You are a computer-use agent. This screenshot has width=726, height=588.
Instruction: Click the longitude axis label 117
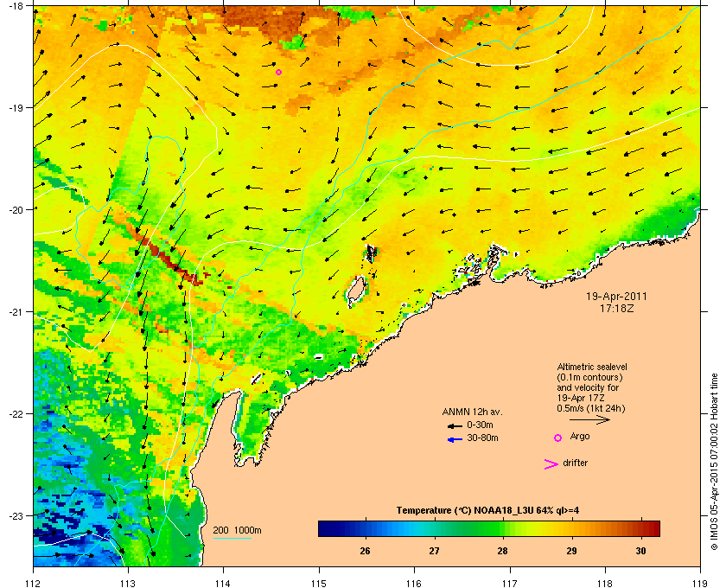(x=510, y=583)
